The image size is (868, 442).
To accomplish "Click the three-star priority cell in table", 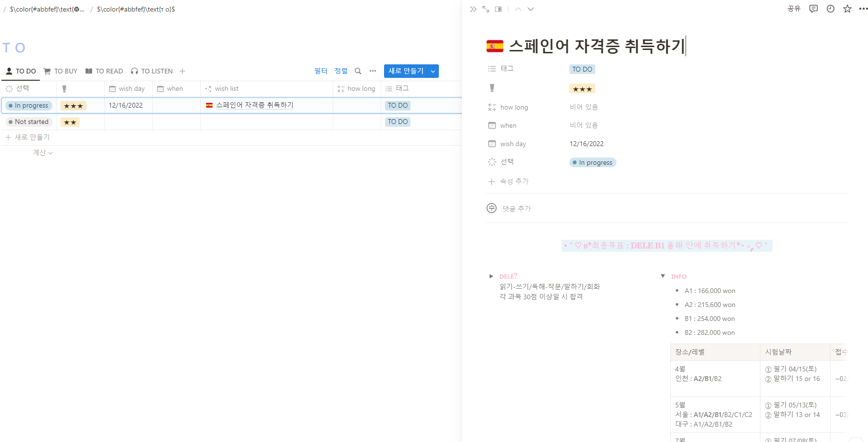I will click(73, 106).
